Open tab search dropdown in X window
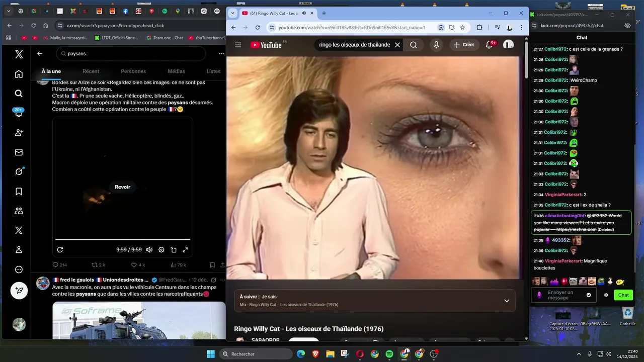 pyautogui.click(x=8, y=11)
